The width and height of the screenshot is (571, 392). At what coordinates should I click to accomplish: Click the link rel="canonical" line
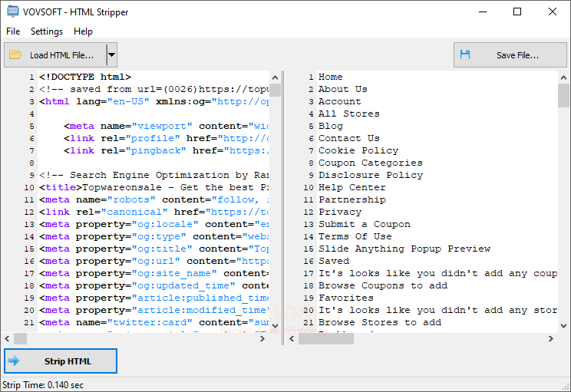pos(153,212)
